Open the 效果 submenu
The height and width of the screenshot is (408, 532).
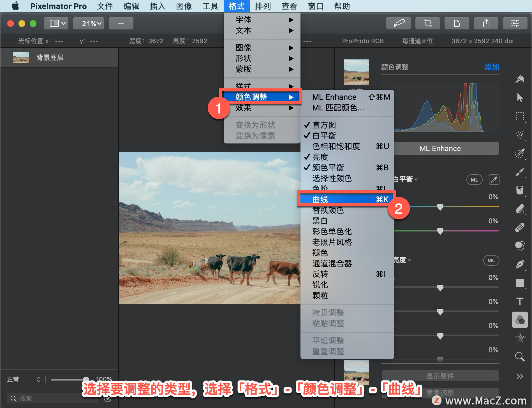coord(262,108)
